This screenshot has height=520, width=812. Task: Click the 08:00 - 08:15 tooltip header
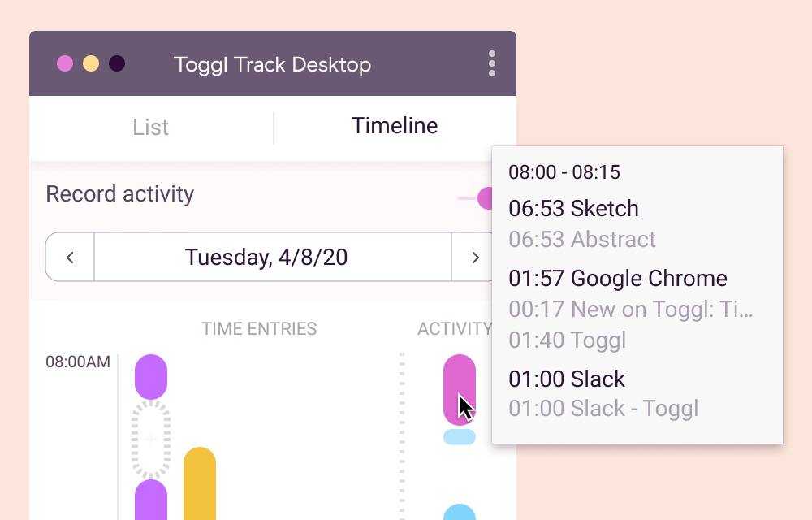click(566, 172)
